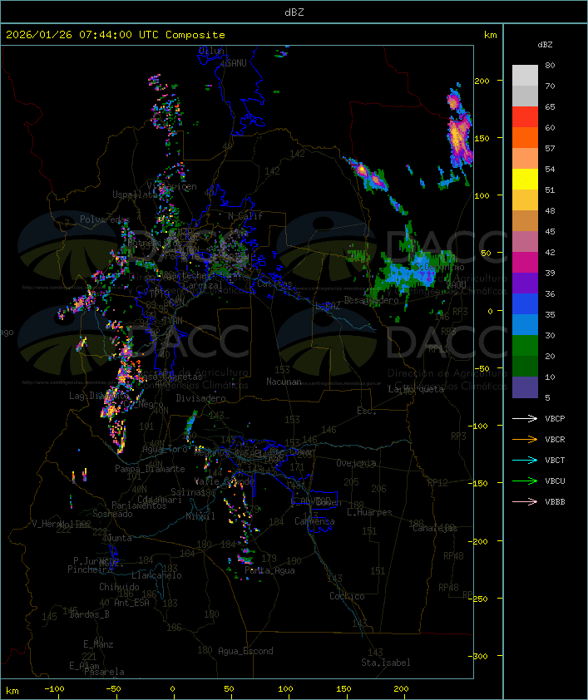
Task: Click the Divisadero label on the map
Action: point(200,398)
